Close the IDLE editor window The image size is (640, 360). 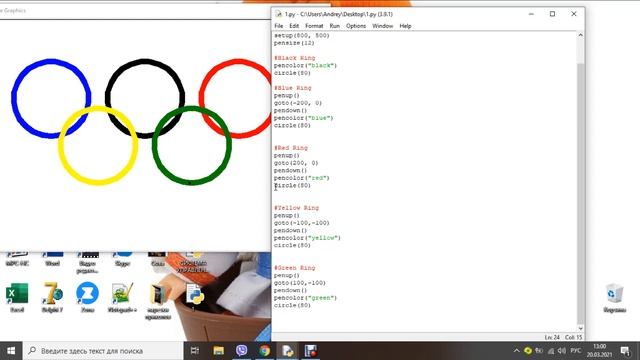pyautogui.click(x=573, y=14)
